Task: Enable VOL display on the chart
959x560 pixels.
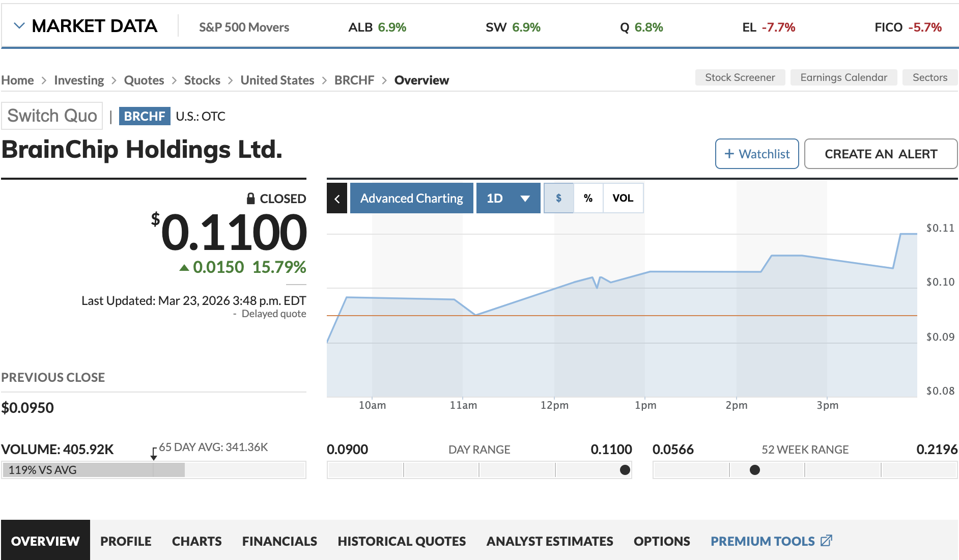Action: [623, 198]
